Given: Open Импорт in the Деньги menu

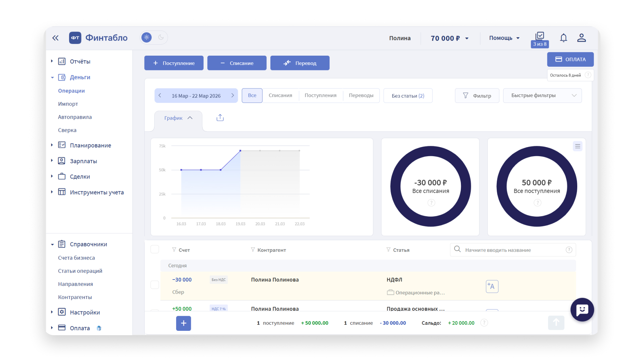Looking at the screenshot, I should pyautogui.click(x=68, y=104).
